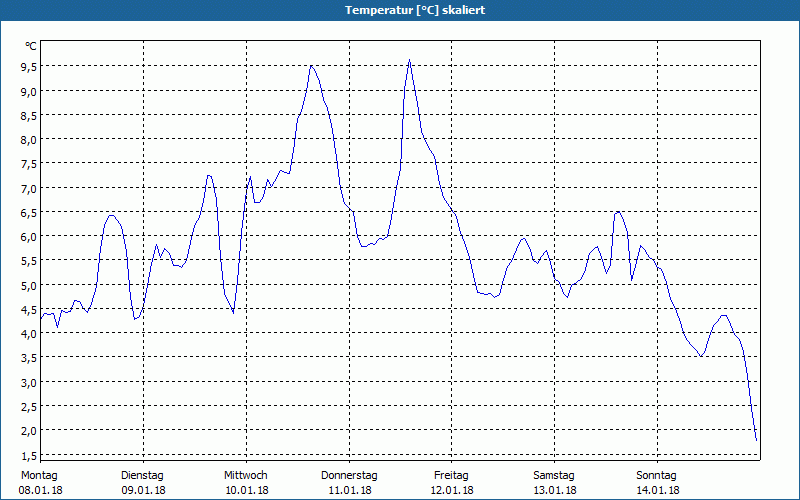Click the 12.01.18 date label
800x500 pixels.
coord(452,490)
